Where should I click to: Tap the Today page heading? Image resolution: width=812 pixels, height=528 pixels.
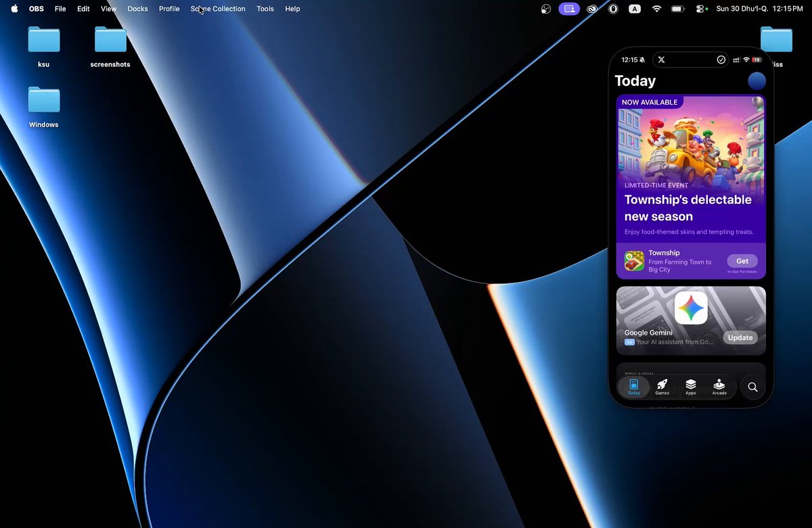point(635,81)
